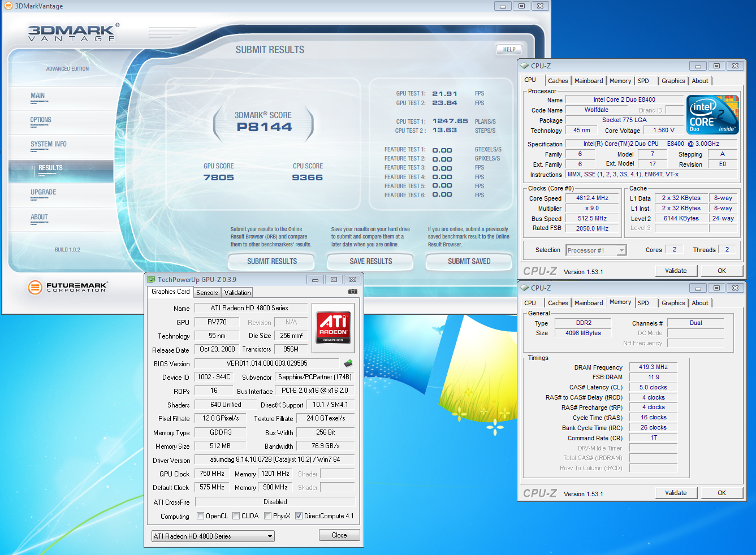Click the Submit Results button in 3DMark
Viewport: 756px width, 555px height.
[x=272, y=261]
